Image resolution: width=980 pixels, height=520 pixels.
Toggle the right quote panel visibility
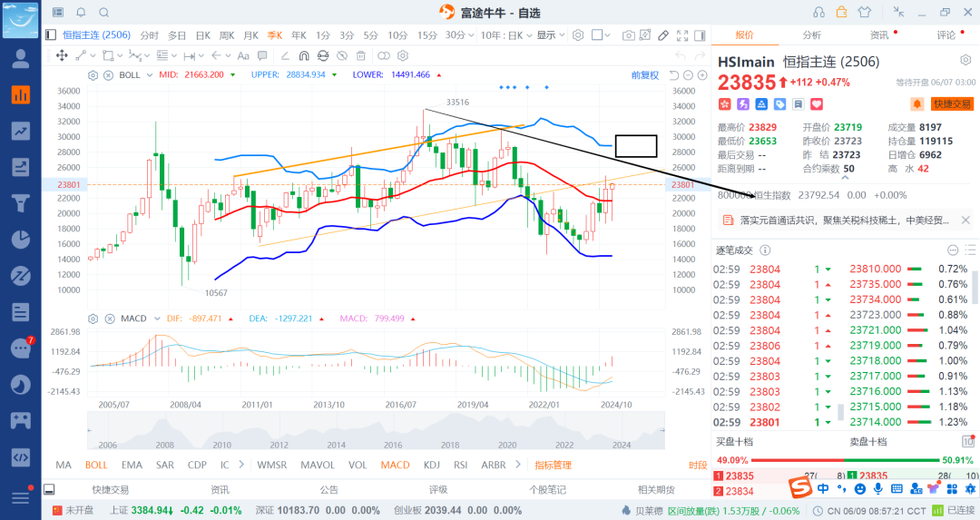click(700, 35)
